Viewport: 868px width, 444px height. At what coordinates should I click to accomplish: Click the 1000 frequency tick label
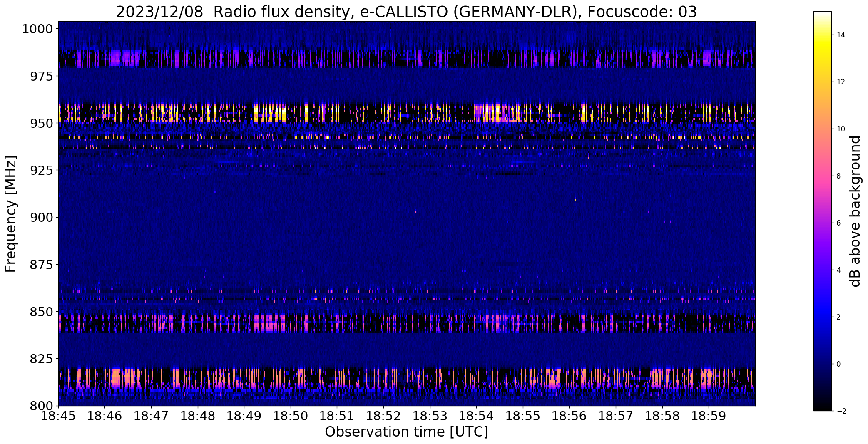click(x=37, y=29)
